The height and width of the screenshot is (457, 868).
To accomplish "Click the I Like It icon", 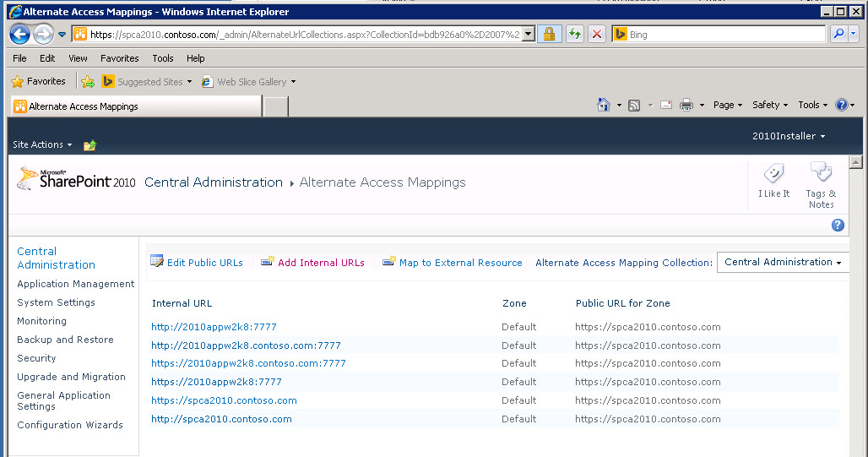I will [774, 181].
